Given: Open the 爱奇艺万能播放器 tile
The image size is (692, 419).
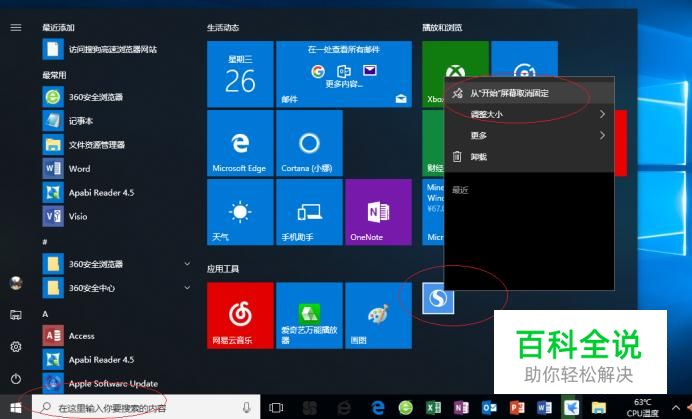Looking at the screenshot, I should point(309,316).
